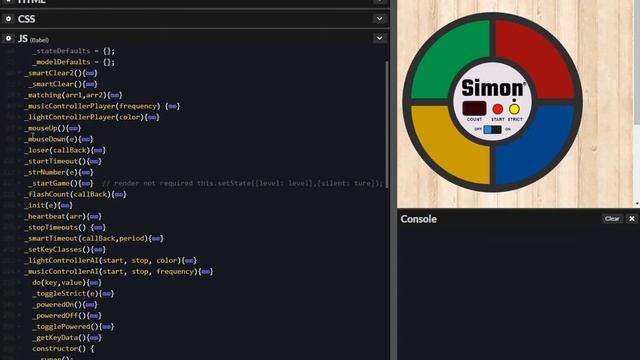The height and width of the screenshot is (360, 640).
Task: Open the JS panel settings gear
Action: (x=8, y=38)
